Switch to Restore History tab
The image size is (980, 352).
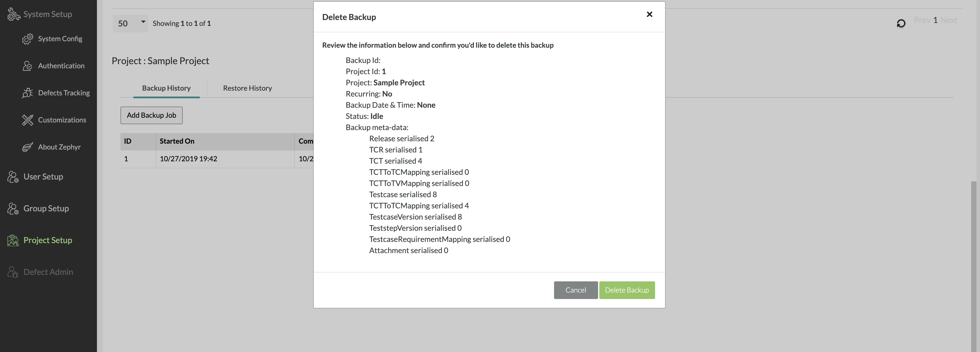pyautogui.click(x=247, y=88)
